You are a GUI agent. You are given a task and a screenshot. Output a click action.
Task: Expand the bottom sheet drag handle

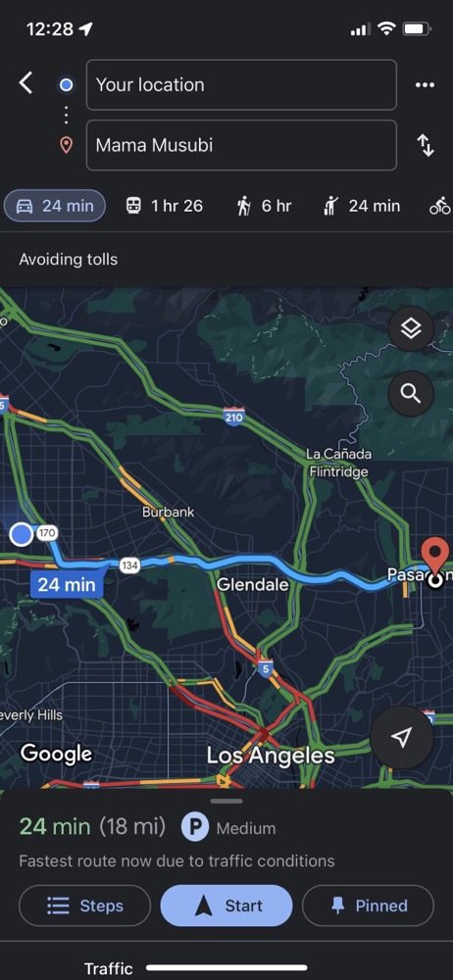[226, 802]
